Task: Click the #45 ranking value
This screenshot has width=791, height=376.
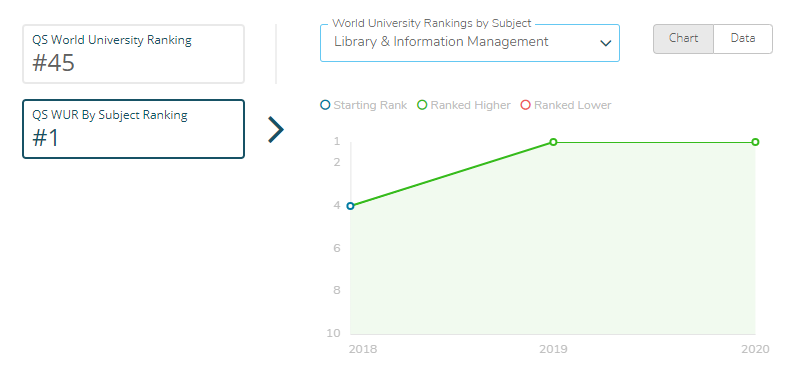Action: tap(53, 64)
